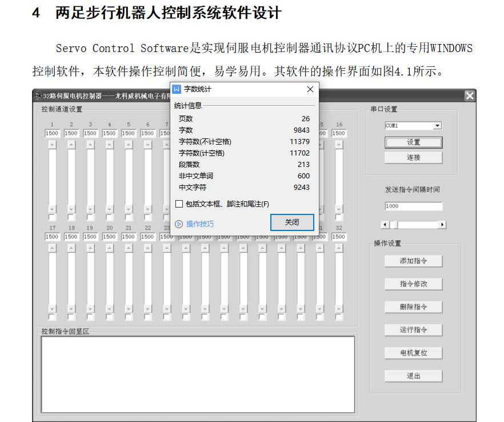Tick the checkbox under channel 17 slider
Viewport: 504px width, 422px height.
pyautogui.click(x=52, y=317)
